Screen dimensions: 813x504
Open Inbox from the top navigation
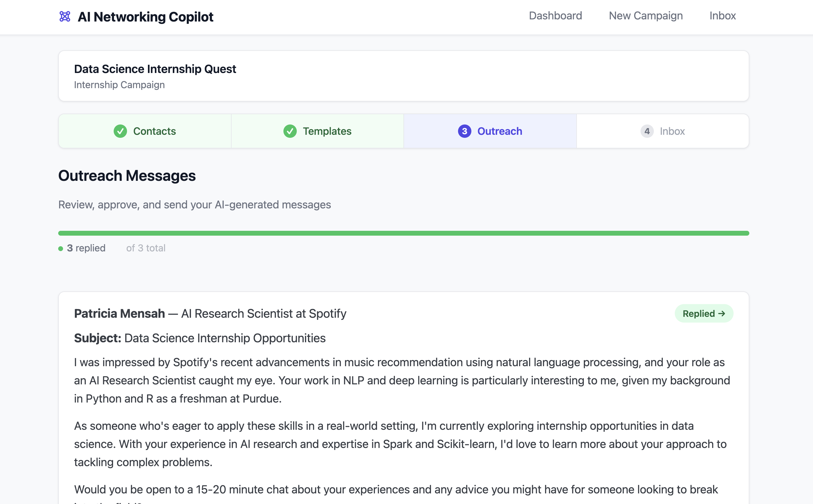point(722,16)
